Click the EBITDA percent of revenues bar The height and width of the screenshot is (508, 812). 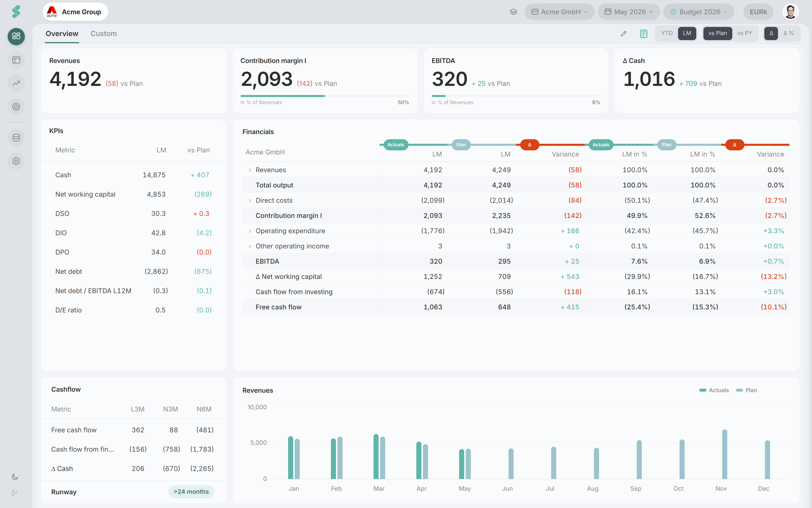click(x=516, y=96)
